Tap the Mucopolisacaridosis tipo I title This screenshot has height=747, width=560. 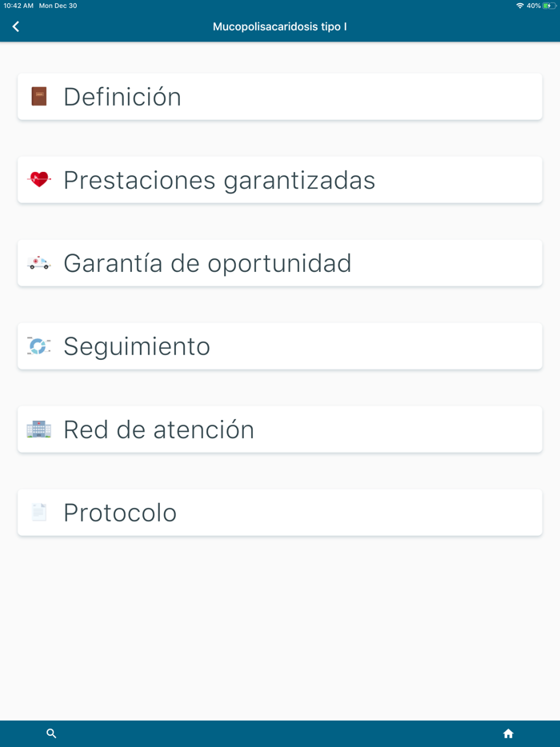280,27
